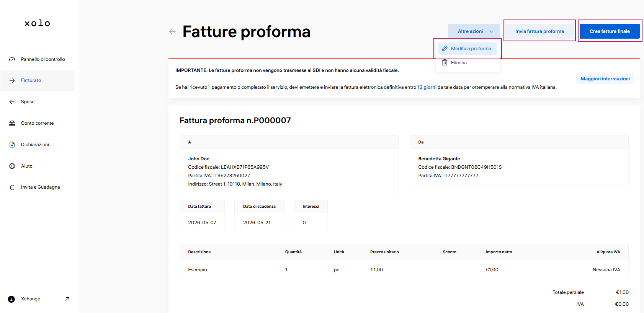This screenshot has width=644, height=313.
Task: Click the chevron on Altre azioni
Action: pyautogui.click(x=491, y=31)
